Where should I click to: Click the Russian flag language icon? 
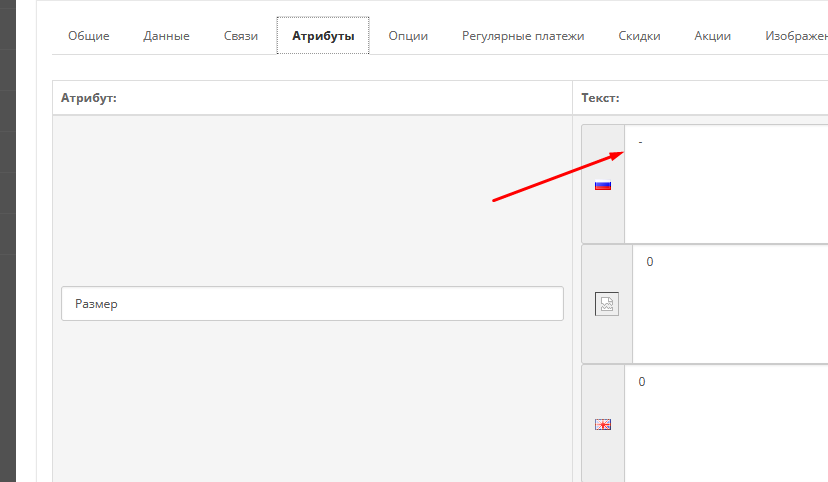pyautogui.click(x=602, y=184)
